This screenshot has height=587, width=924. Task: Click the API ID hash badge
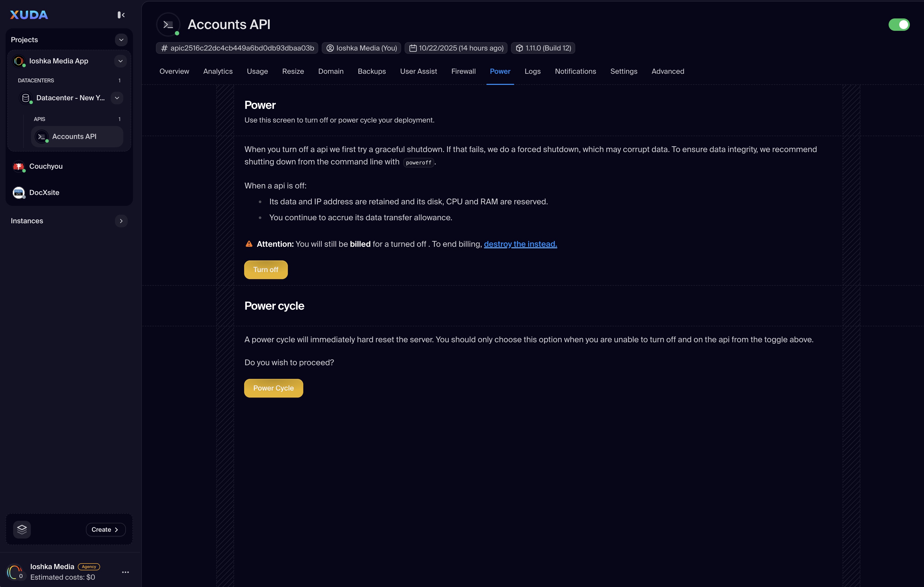[x=237, y=48]
